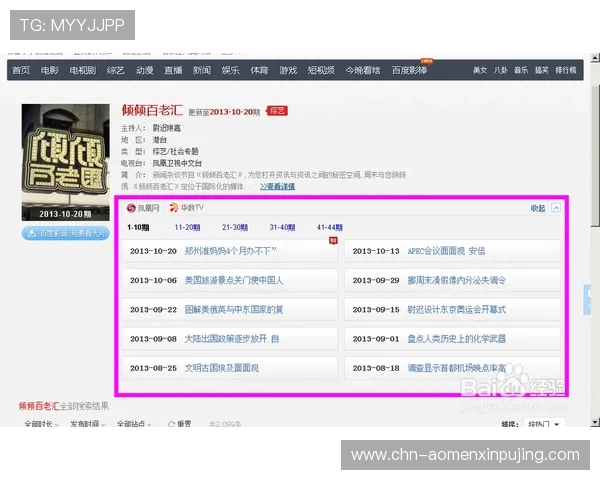
Task: Click the 倾倾百老汇 show title
Action: click(x=152, y=110)
